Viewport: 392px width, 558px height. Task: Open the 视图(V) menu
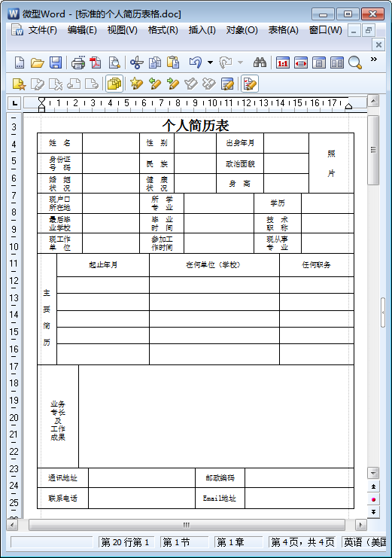[x=123, y=30]
